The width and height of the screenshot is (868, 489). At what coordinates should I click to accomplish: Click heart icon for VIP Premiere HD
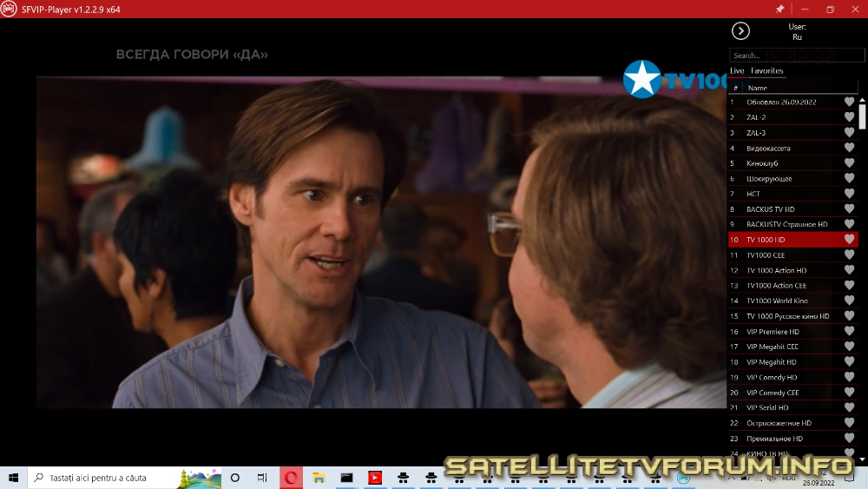pos(849,331)
